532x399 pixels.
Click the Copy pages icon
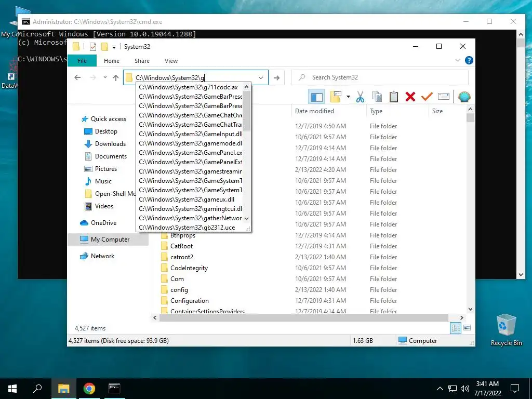[377, 97]
